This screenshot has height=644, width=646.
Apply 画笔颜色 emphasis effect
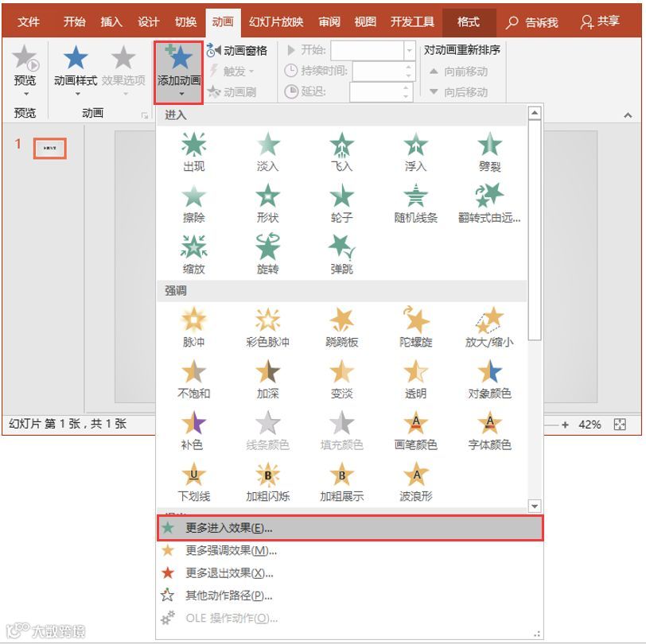click(416, 430)
